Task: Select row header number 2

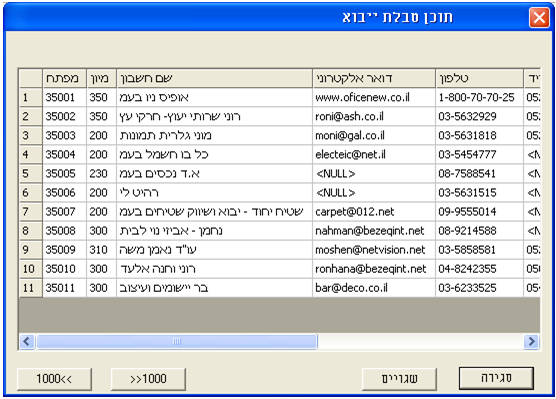Action: pos(31,116)
